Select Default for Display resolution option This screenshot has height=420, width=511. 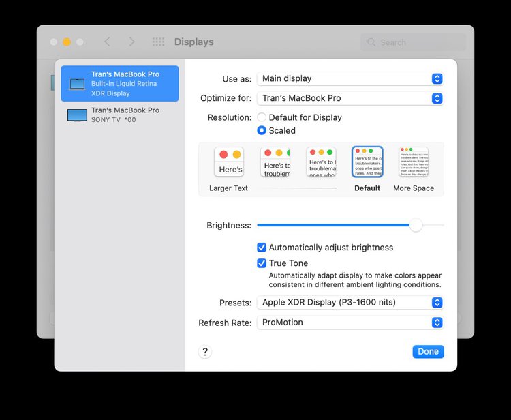coord(262,117)
